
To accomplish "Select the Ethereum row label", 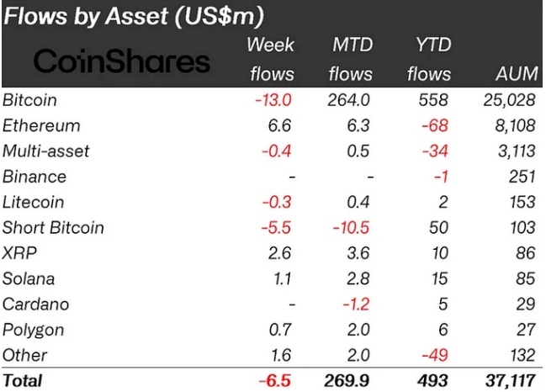I will pyautogui.click(x=41, y=125).
